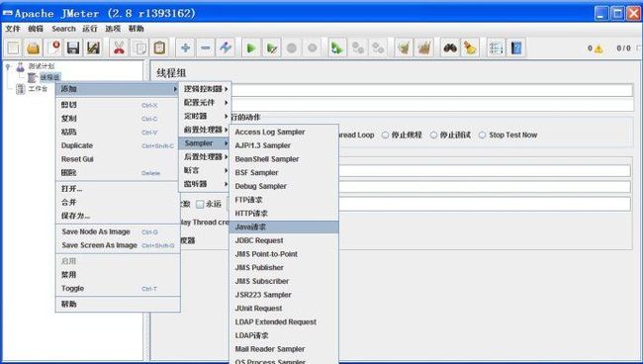
Task: Choose Java请求 from the Sampler list
Action: (284, 227)
